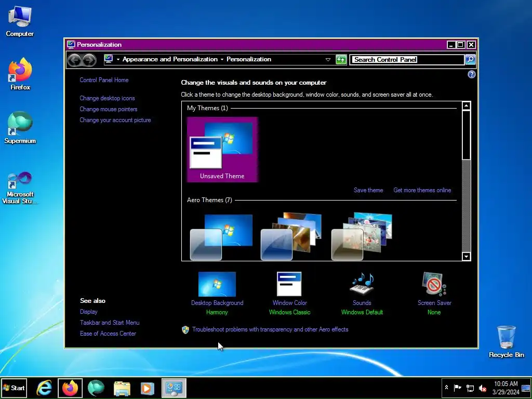This screenshot has height=399, width=532.
Task: Open the Computer desktop icon
Action: click(x=20, y=21)
